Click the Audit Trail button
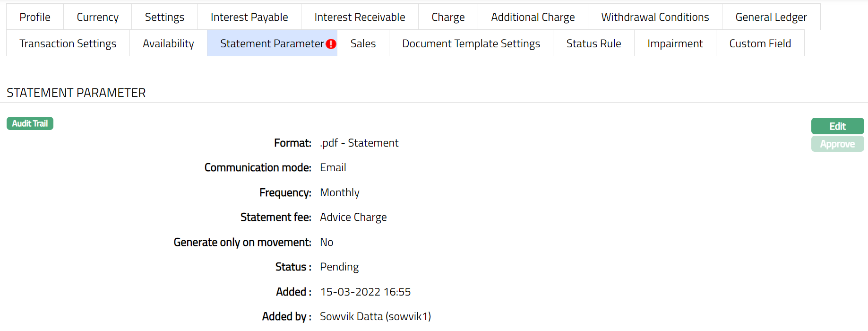Screen dimensions: 868x331 (x=30, y=123)
